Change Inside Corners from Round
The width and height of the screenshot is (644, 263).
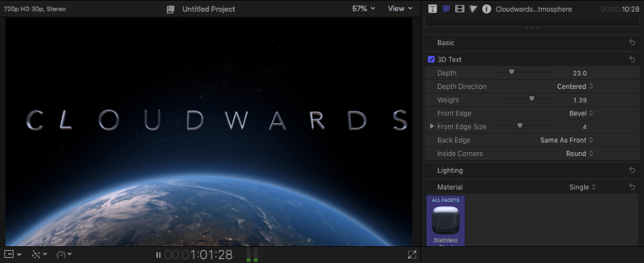[580, 153]
